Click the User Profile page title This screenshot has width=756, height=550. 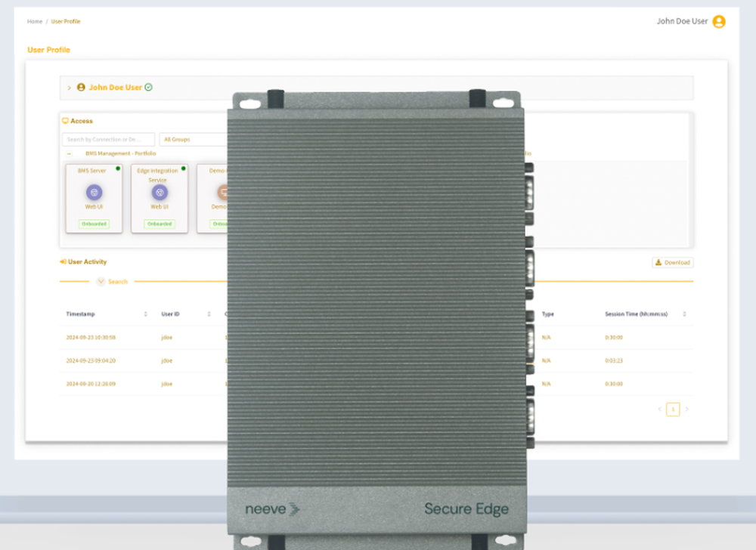[x=48, y=50]
